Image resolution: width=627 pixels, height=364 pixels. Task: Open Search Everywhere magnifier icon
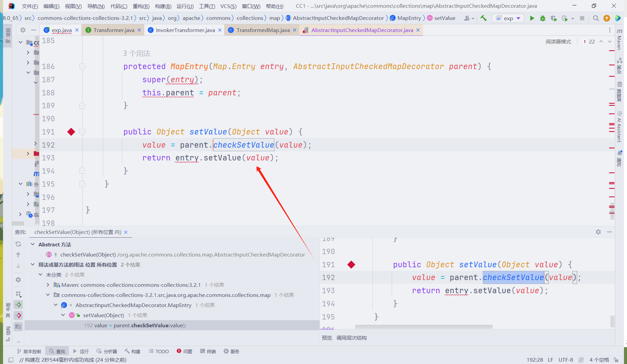pos(596,18)
